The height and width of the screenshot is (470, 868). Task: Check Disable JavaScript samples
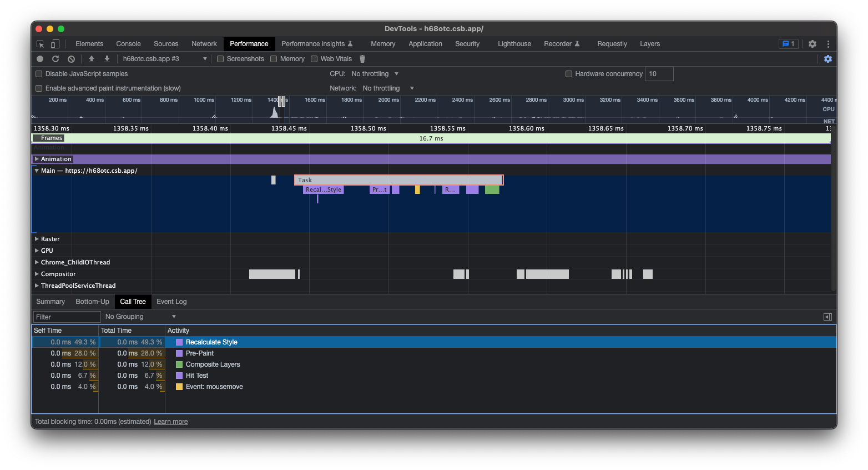38,73
